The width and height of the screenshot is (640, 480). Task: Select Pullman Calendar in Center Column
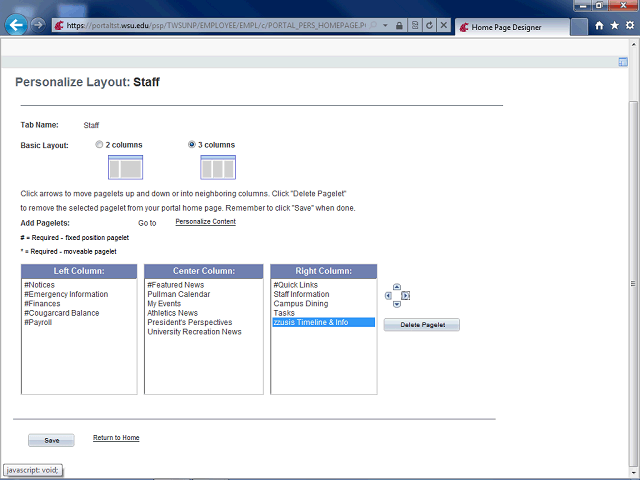(179, 294)
